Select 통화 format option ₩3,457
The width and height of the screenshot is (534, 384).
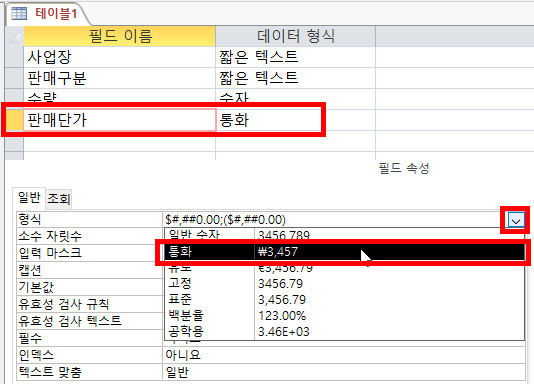click(x=345, y=252)
